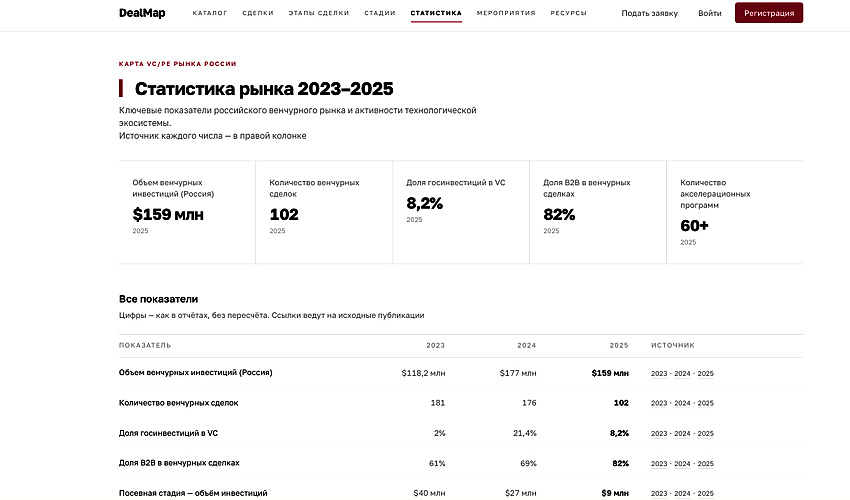Go to Этапы сделки section
850x500 pixels.
click(x=319, y=13)
